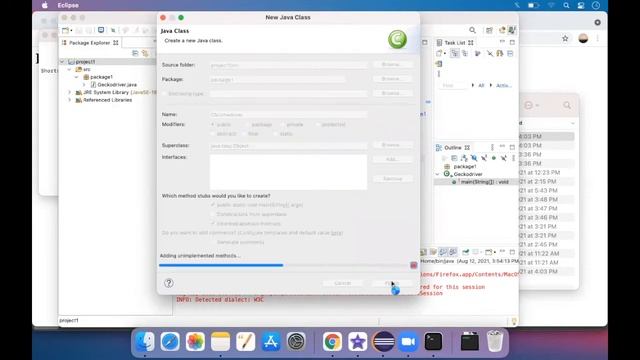640x360 pixels.
Task: Click the blue monitor toolbar icon in Eclipse
Action: tap(101, 30)
